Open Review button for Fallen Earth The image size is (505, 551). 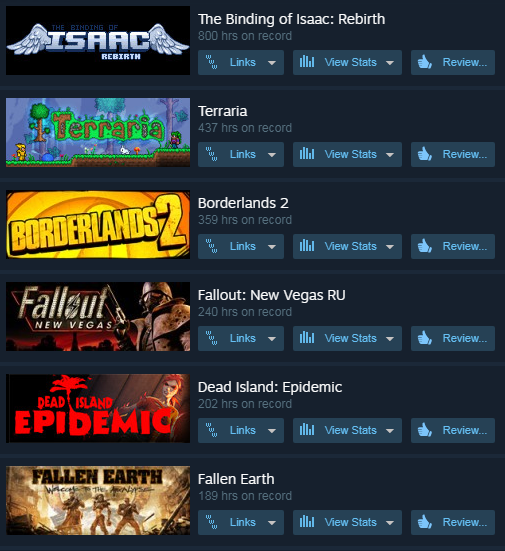[453, 522]
